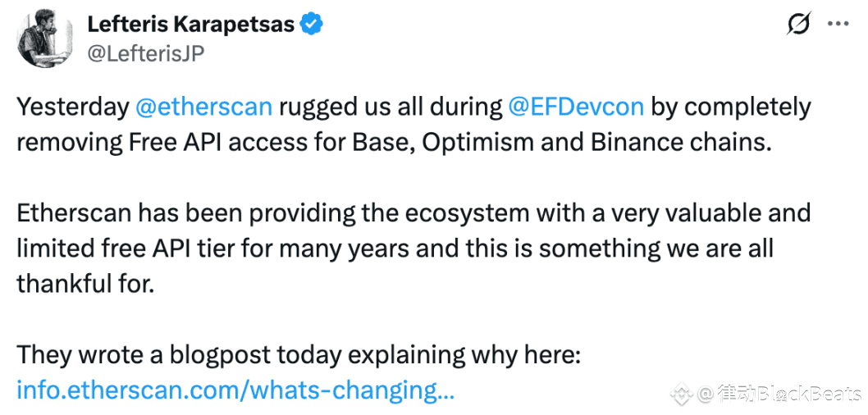Open the @EFDevcon mention

coord(576,107)
